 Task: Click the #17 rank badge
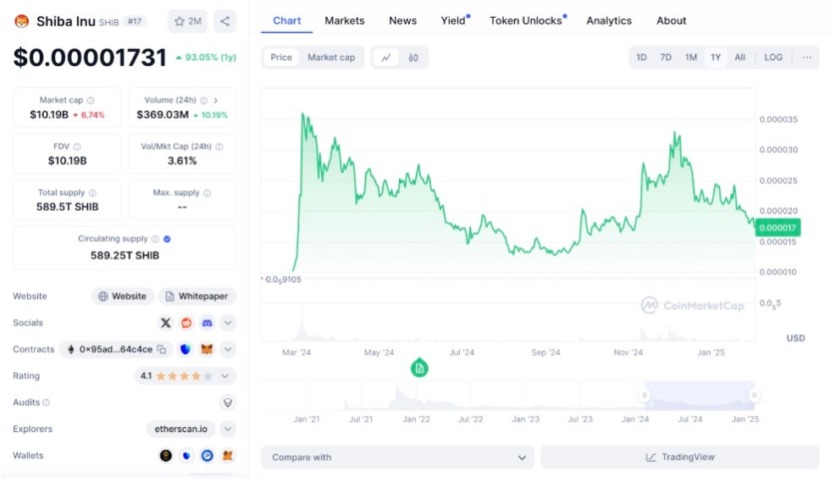pyautogui.click(x=135, y=22)
